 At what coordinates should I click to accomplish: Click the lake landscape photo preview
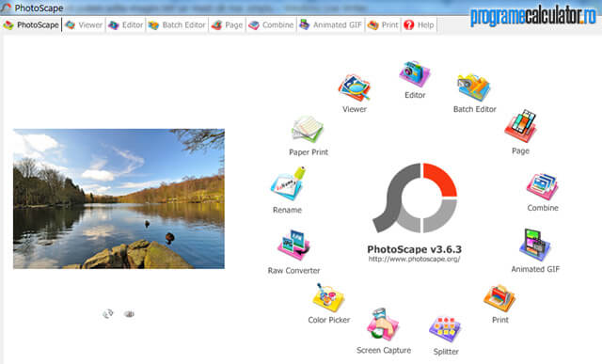tap(119, 198)
